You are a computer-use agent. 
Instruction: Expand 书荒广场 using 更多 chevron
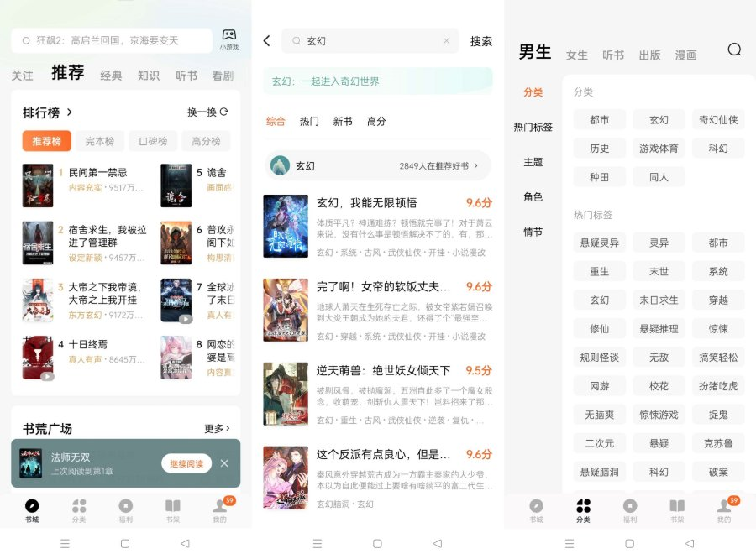point(217,429)
